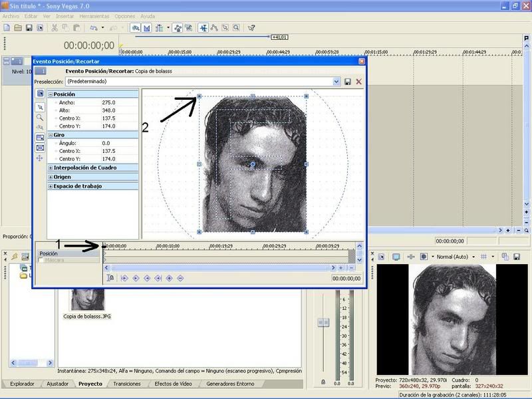
Task: Toggle the Auto Ripple toolbar button
Action: 159,28
